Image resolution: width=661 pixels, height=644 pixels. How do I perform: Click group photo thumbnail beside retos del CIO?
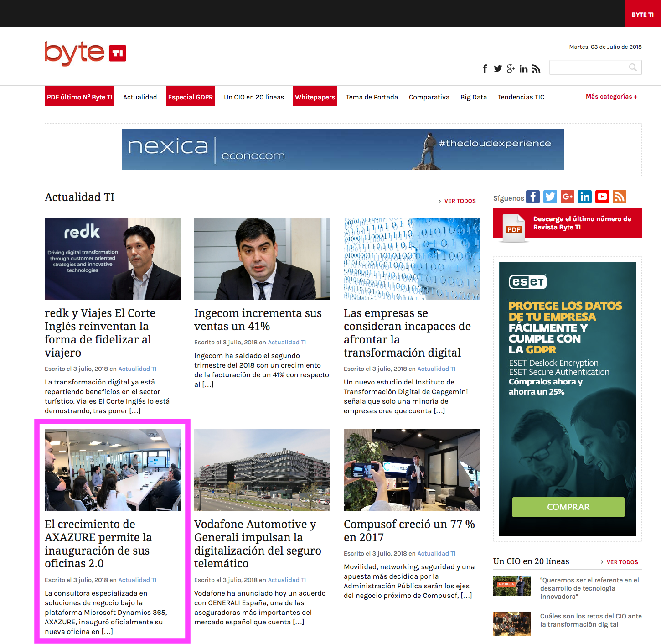pyautogui.click(x=512, y=624)
